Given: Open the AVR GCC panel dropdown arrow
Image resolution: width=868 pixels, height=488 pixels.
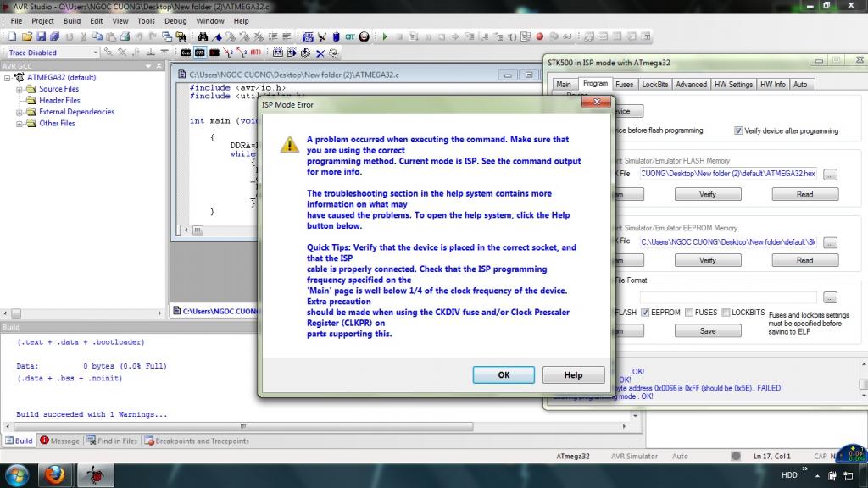Looking at the screenshot, I should pos(147,66).
